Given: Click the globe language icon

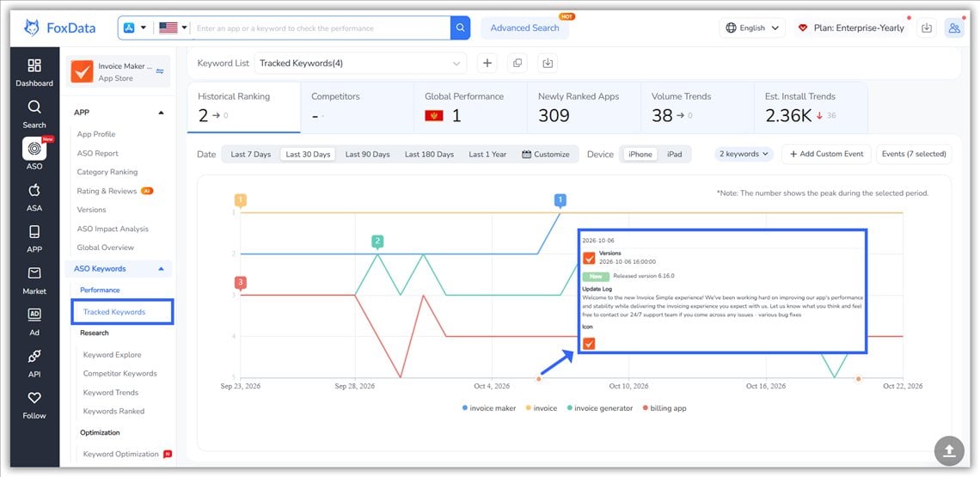Looking at the screenshot, I should click(732, 28).
